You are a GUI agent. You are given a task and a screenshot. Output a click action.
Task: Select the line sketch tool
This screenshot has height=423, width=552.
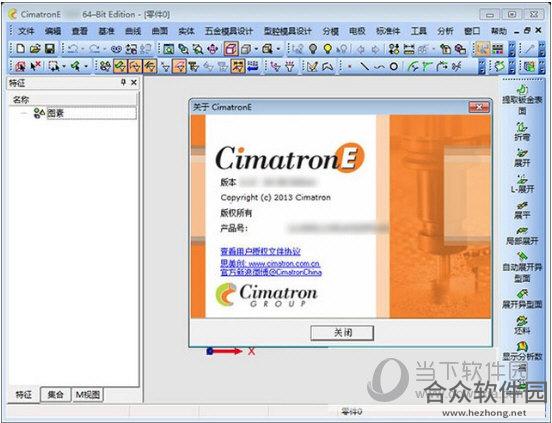point(365,66)
